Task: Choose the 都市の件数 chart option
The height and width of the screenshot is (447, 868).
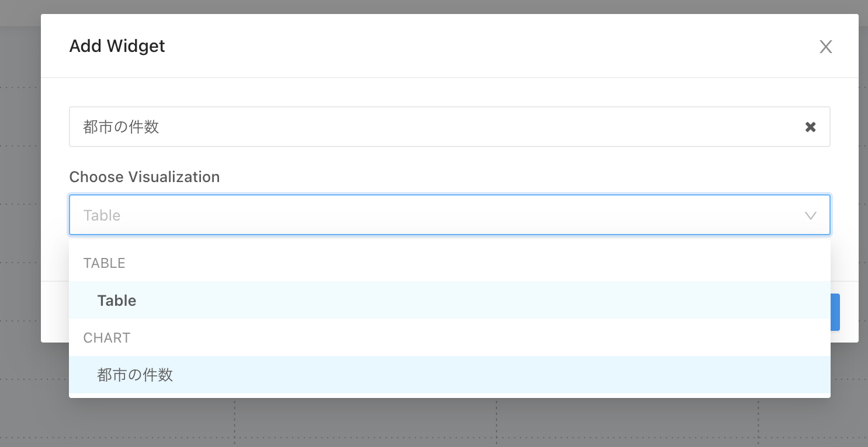Action: (x=135, y=375)
